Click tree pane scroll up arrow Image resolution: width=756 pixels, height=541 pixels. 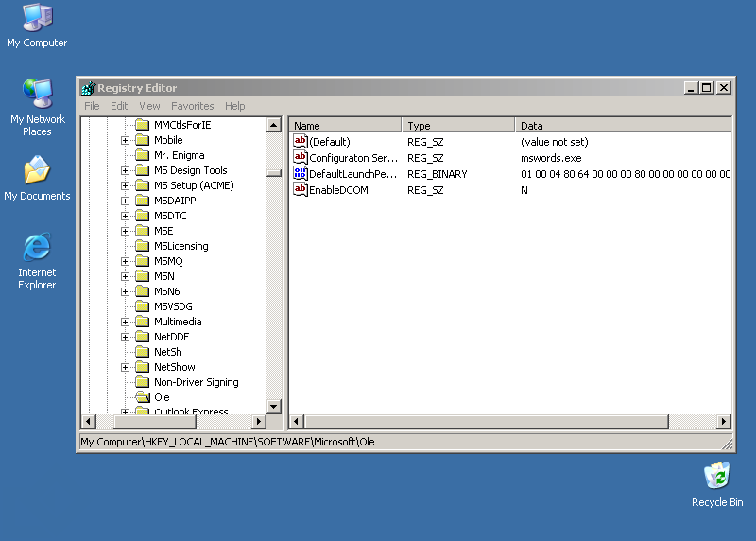274,126
